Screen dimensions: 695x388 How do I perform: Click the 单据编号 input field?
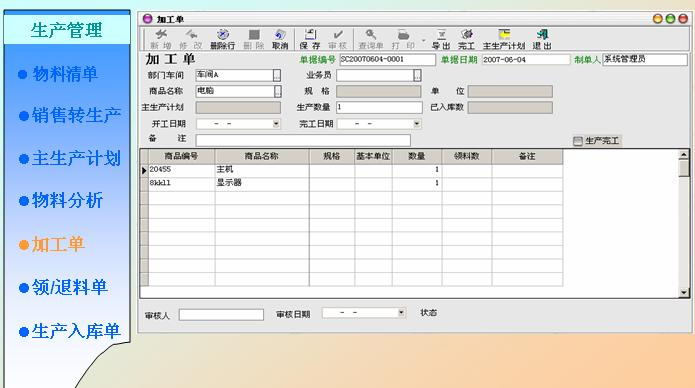[x=387, y=59]
